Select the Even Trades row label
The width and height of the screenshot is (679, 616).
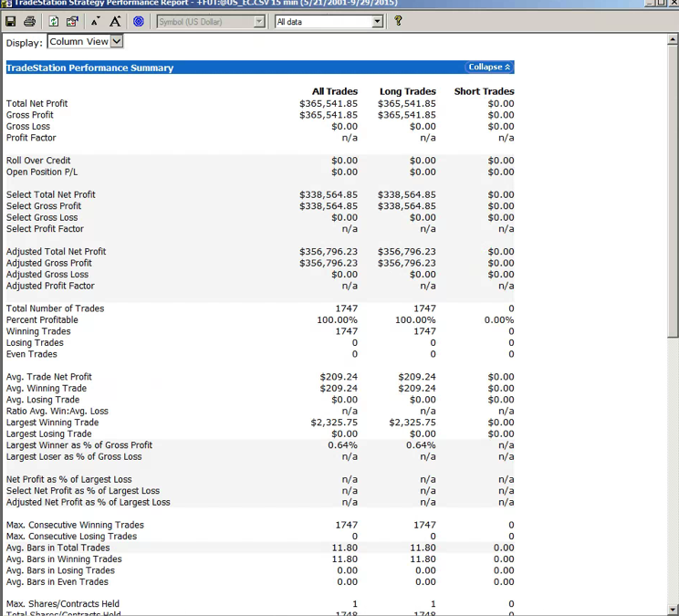point(32,354)
